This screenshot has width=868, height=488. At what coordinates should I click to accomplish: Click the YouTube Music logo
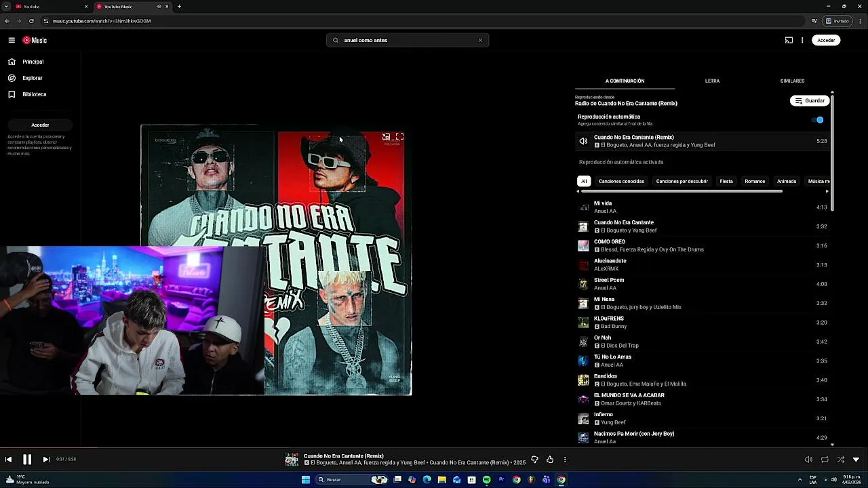(x=35, y=40)
